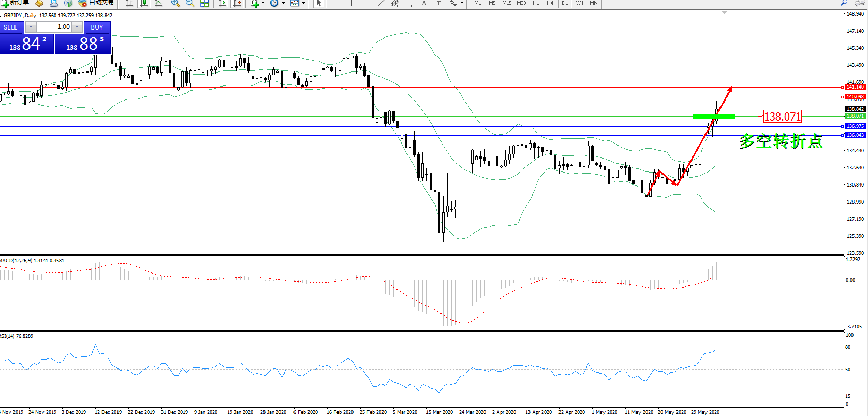The image size is (868, 416).
Task: Select the trendline drawing tool
Action: (x=381, y=3)
